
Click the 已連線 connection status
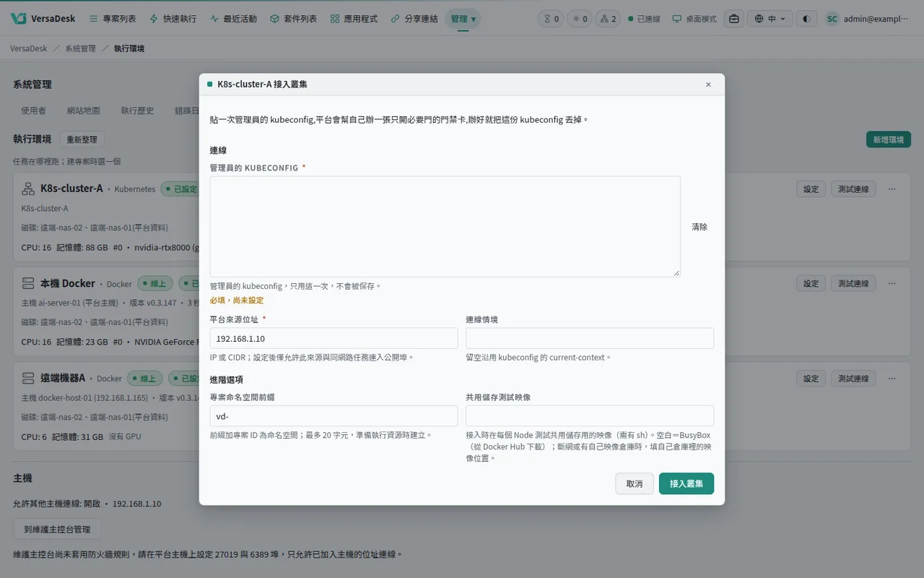coord(644,19)
